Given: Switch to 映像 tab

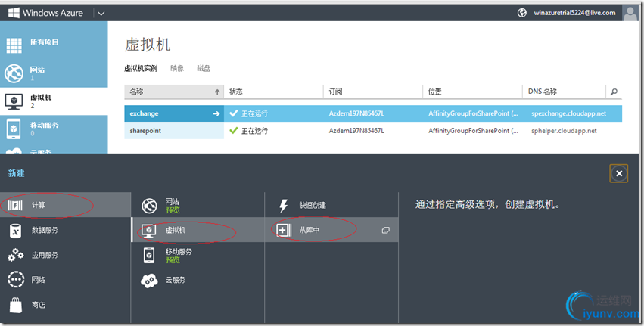Looking at the screenshot, I should pos(177,68).
